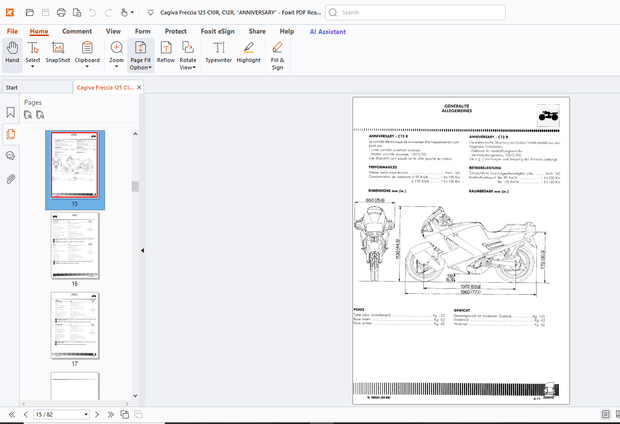Select the Highlight tool

click(x=248, y=52)
